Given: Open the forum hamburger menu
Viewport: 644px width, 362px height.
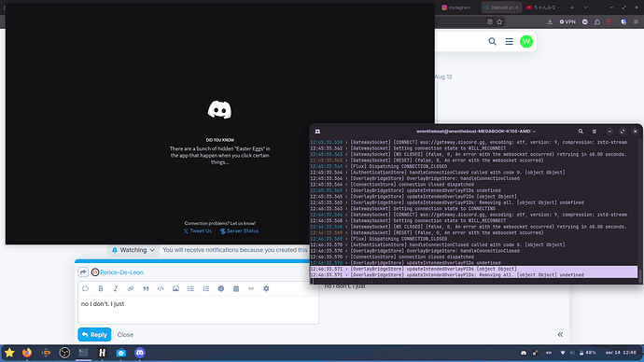Looking at the screenshot, I should coord(510,41).
